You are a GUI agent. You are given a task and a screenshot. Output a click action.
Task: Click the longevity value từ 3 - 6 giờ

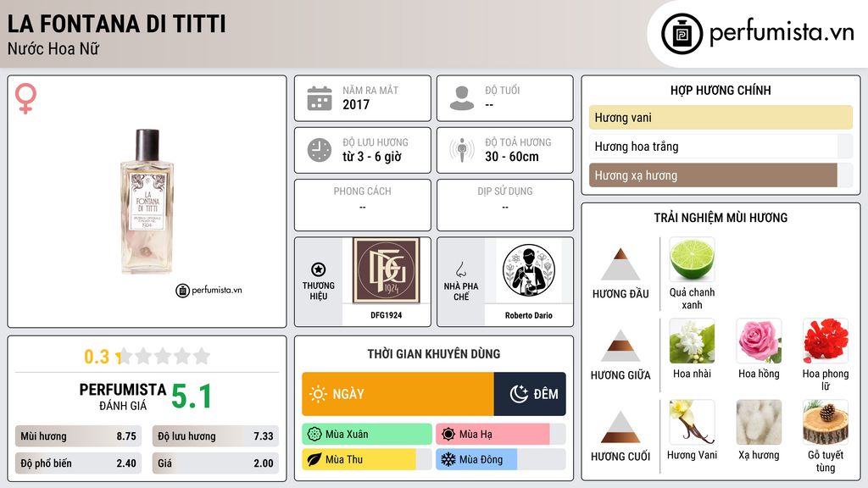click(372, 157)
